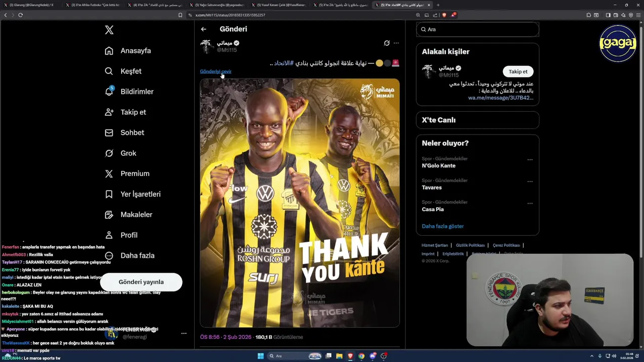Click the zoom icon in address bar
Screen dimensions: 644x362
[x=418, y=15]
